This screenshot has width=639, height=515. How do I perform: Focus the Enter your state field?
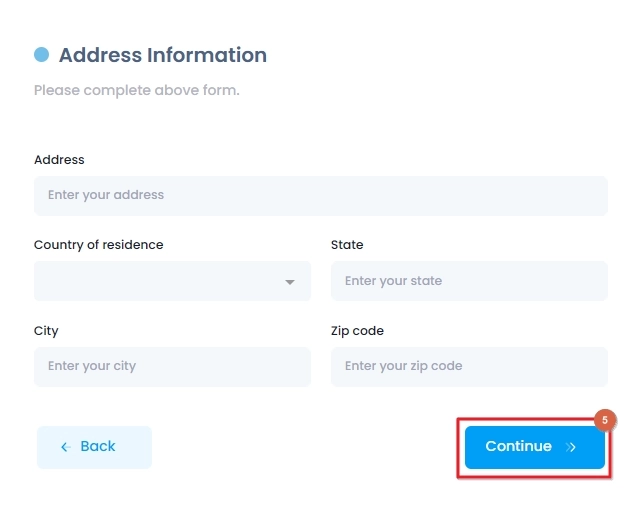469,281
